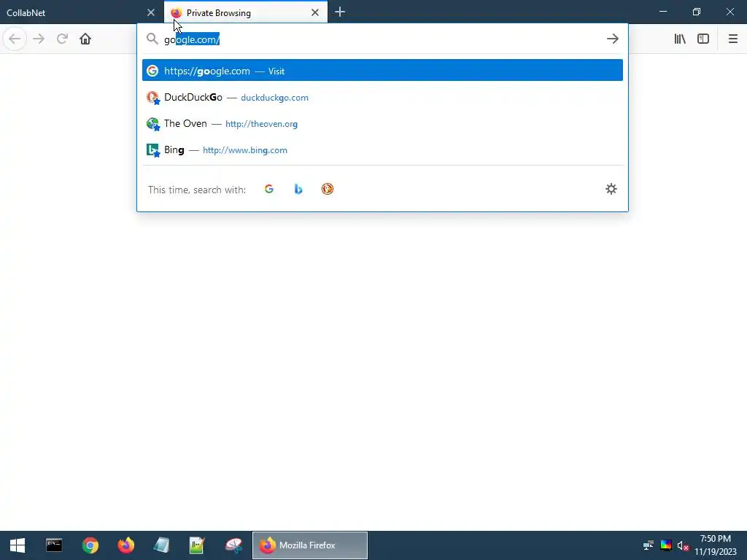
Task: Close the CollabNet tab
Action: (151, 12)
